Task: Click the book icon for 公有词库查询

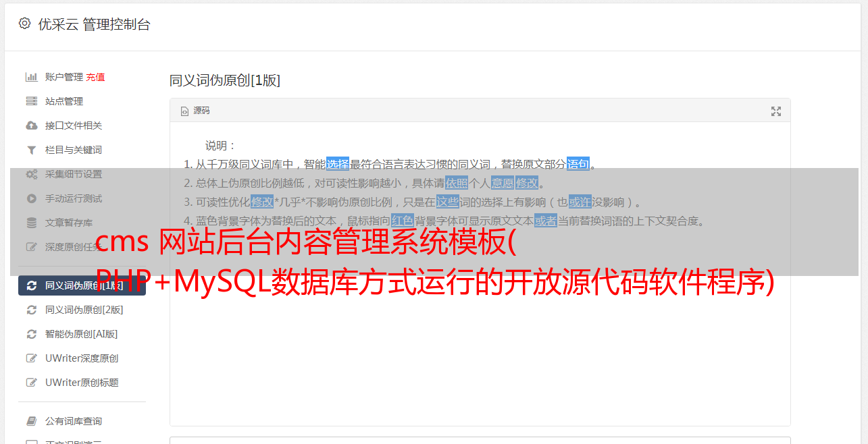Action: tap(31, 421)
